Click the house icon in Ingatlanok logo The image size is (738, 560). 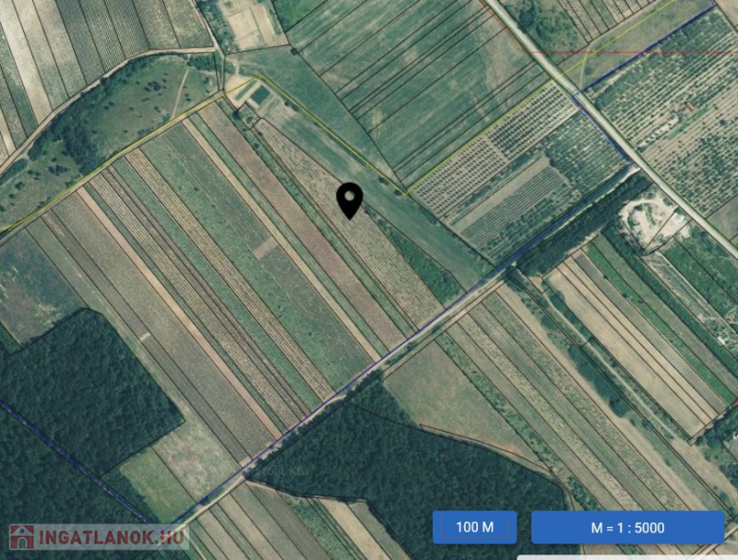22,537
